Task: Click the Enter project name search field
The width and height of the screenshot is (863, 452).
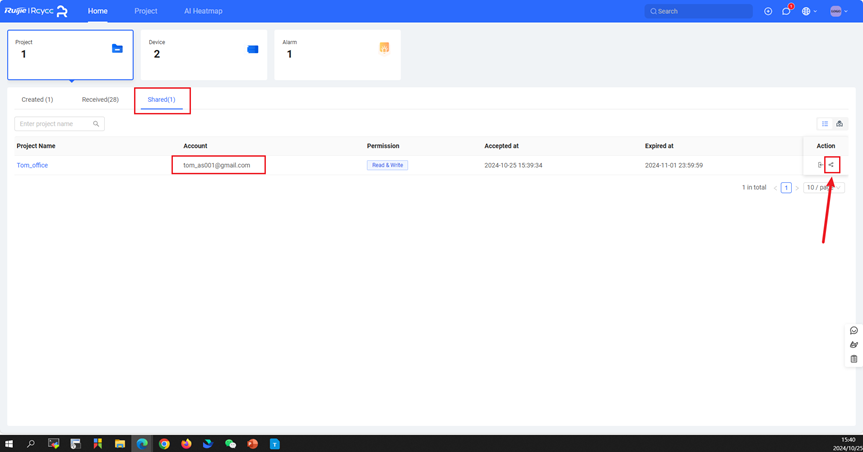Action: coord(54,124)
